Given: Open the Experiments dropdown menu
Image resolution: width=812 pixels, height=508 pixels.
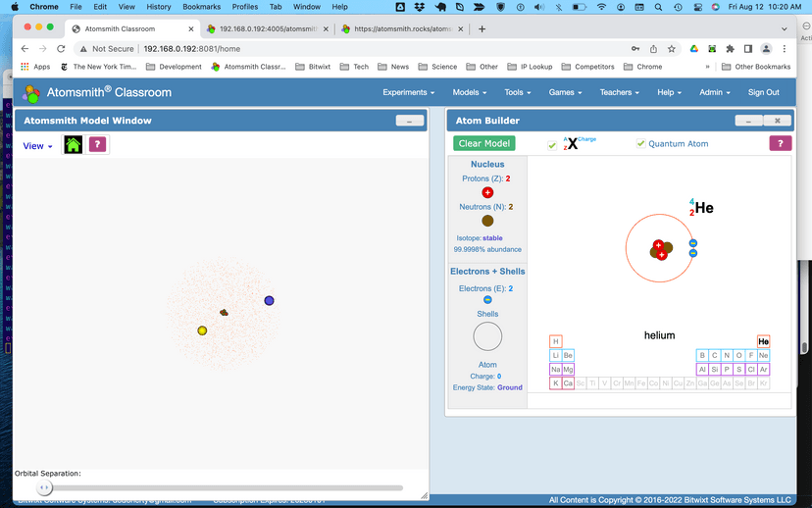Looking at the screenshot, I should [x=408, y=92].
